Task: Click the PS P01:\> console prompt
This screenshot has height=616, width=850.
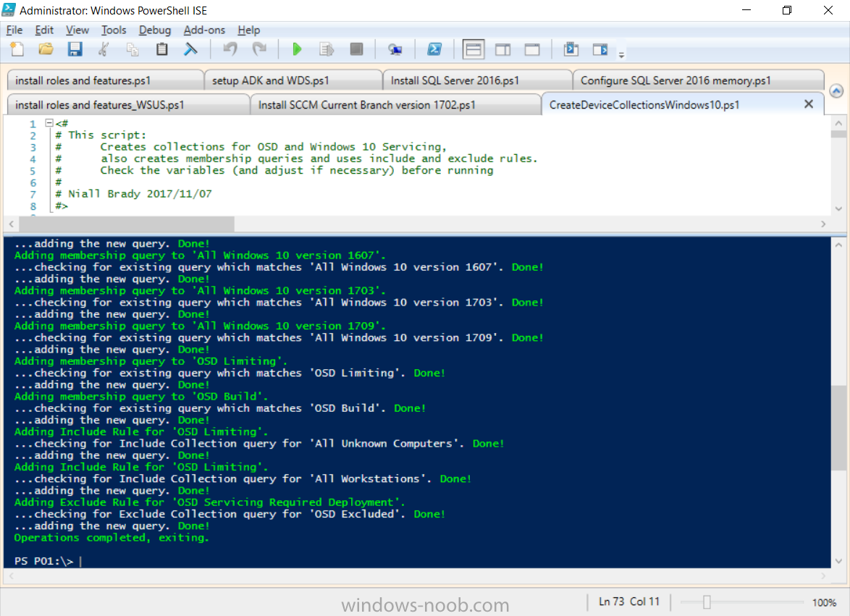Action: pos(44,561)
